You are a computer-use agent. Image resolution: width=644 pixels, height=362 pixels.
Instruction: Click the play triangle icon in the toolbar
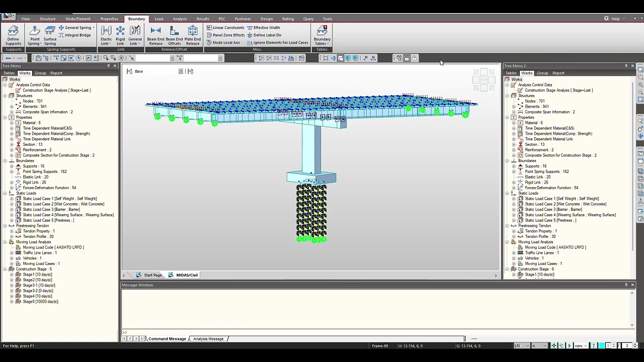tap(284, 58)
